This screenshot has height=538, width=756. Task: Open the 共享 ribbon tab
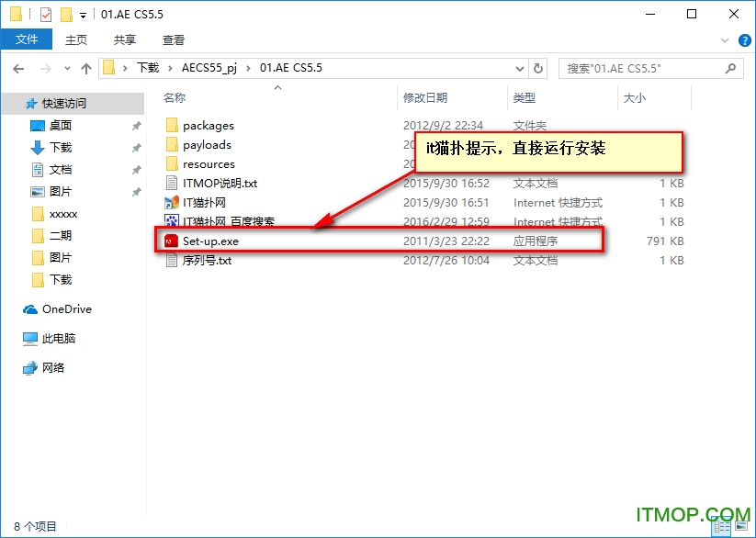124,40
